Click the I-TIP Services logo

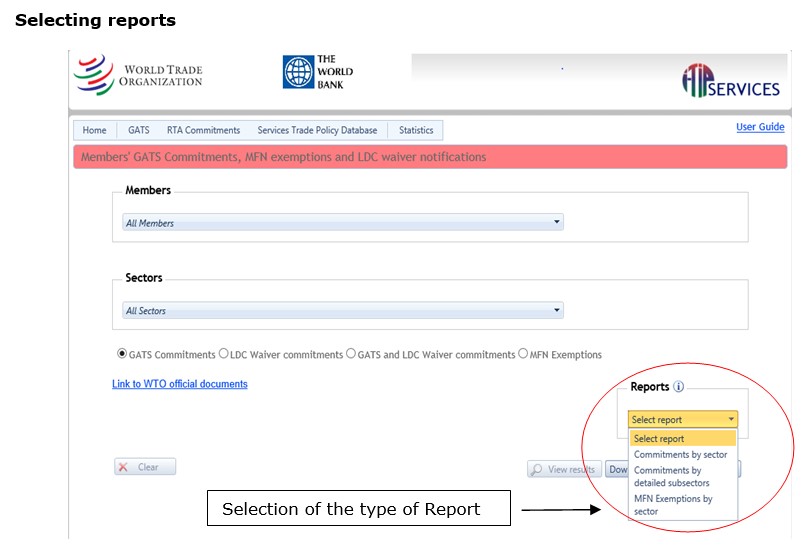[731, 81]
